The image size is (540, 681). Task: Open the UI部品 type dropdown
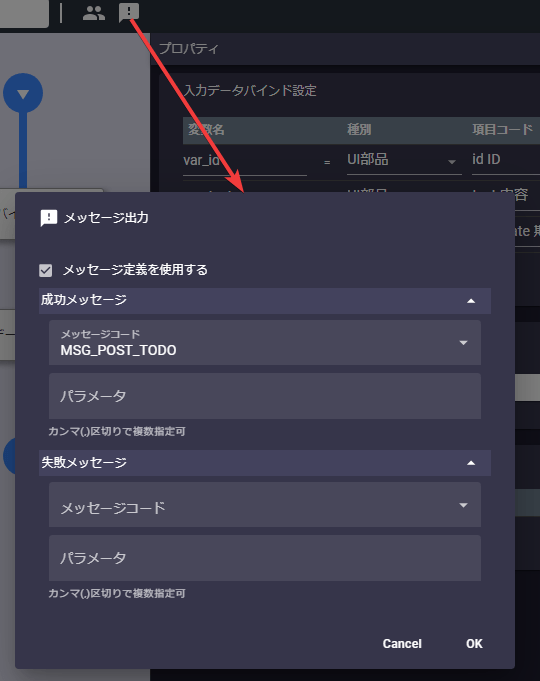point(404,160)
